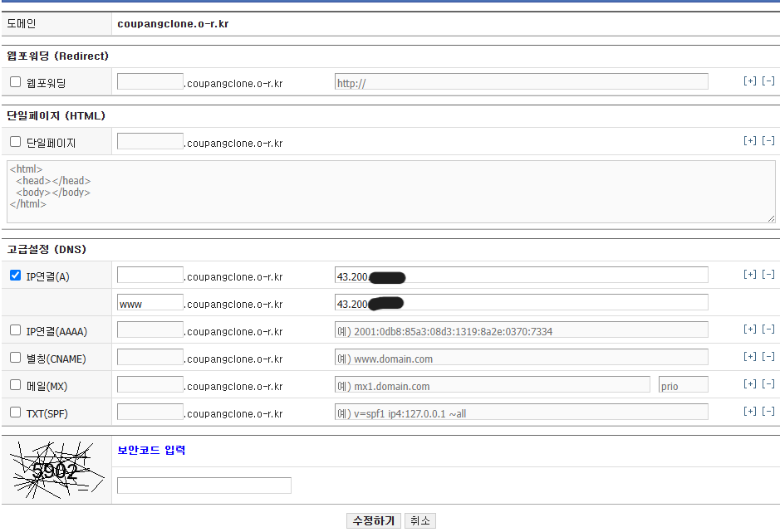Add a row with [+] in 단일페이지
The image size is (780, 532).
click(x=749, y=141)
